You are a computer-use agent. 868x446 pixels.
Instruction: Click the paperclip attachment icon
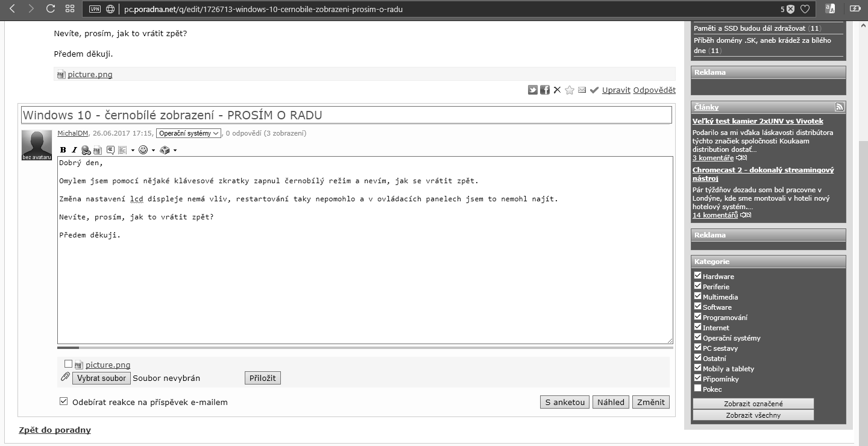pos(65,377)
